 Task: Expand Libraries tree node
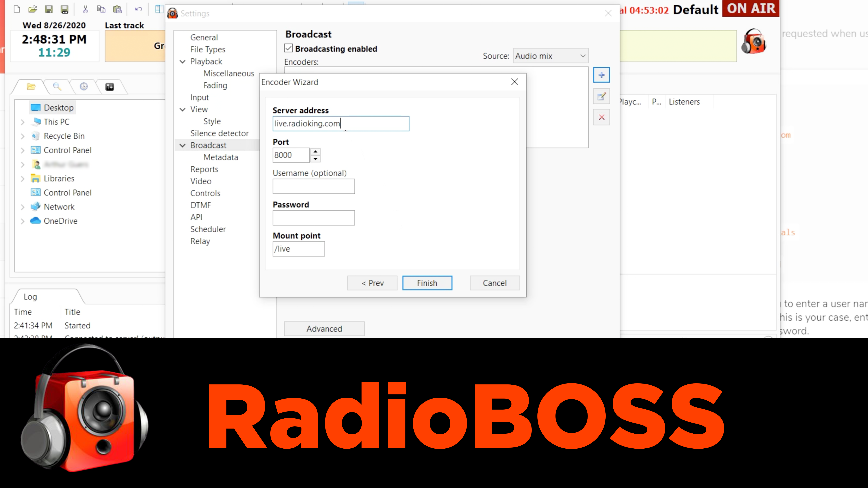point(23,179)
